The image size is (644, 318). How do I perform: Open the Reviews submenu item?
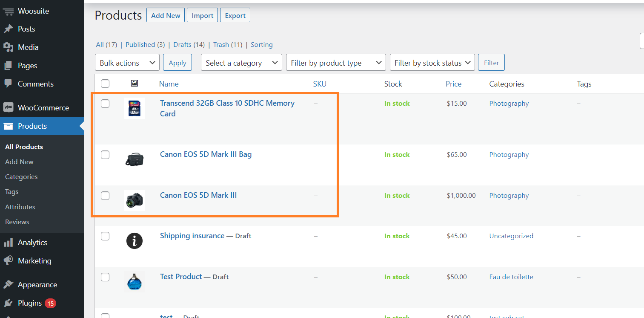(x=17, y=222)
